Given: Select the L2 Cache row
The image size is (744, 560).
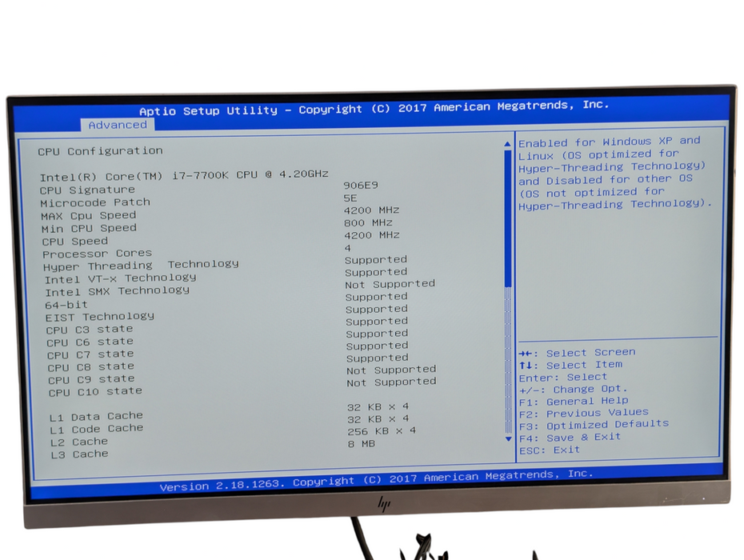Looking at the screenshot, I should (x=233, y=437).
